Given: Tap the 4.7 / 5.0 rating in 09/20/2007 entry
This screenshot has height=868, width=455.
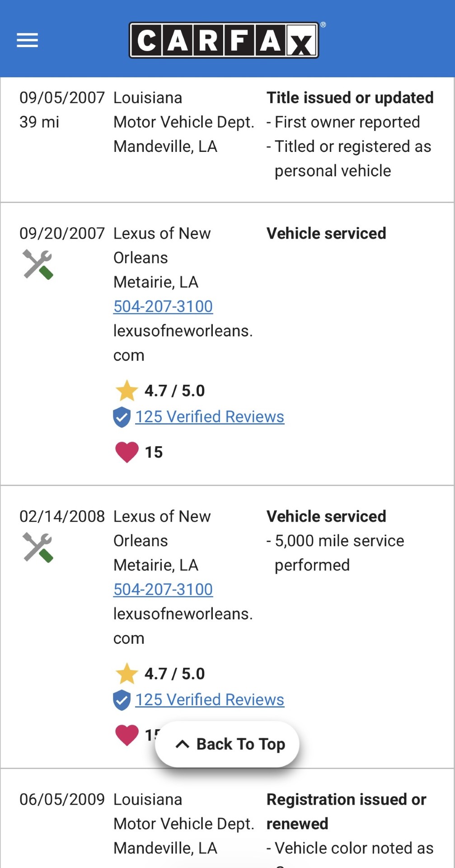Looking at the screenshot, I should [174, 391].
